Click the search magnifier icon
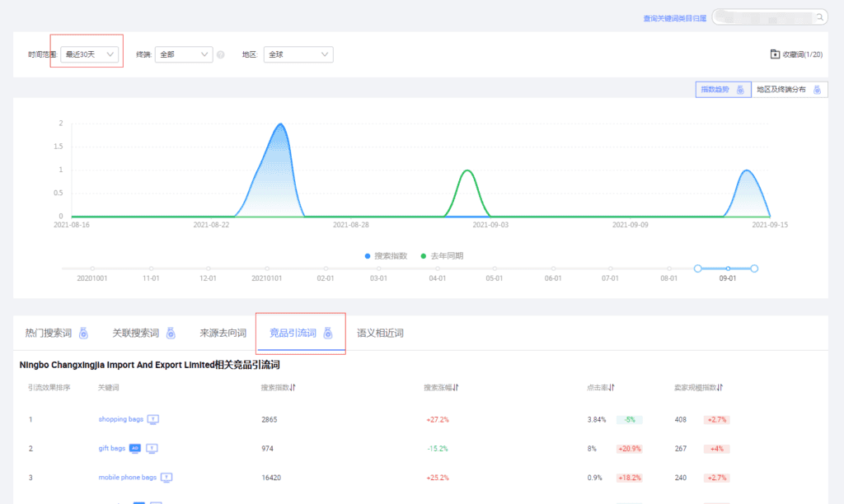Screen dimensions: 844x504 coord(820,16)
